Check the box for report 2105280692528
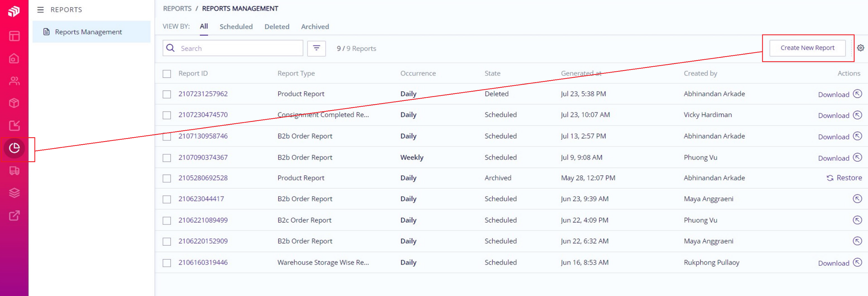This screenshot has height=296, width=868. click(x=167, y=178)
